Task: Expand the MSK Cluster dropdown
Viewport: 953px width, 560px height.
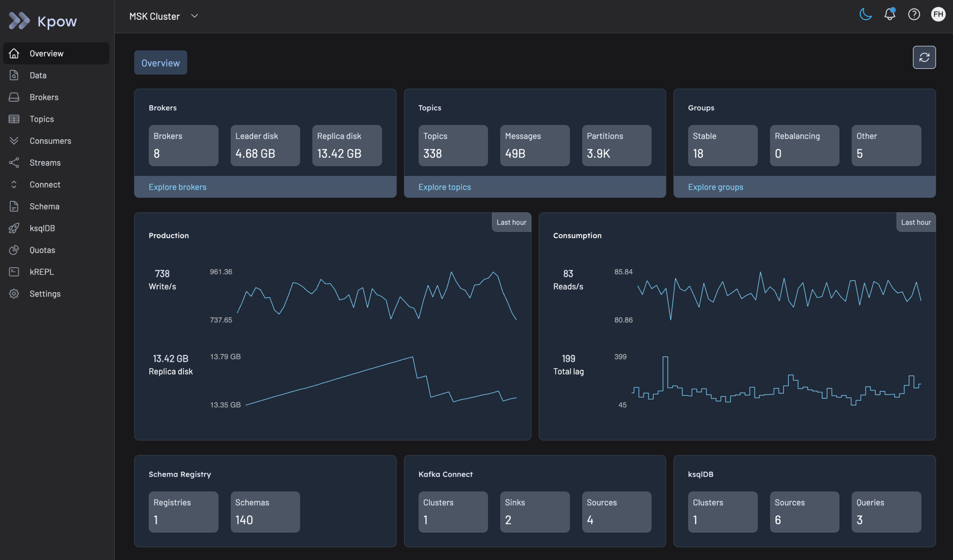Action: point(194,16)
